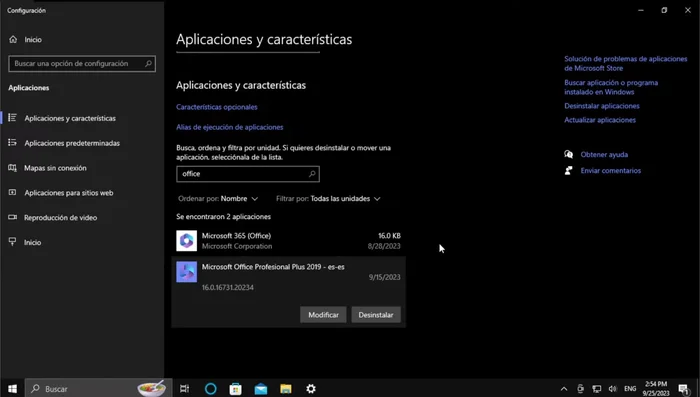
Task: Open the Ordenar por Nombre dropdown
Action: pyautogui.click(x=218, y=198)
